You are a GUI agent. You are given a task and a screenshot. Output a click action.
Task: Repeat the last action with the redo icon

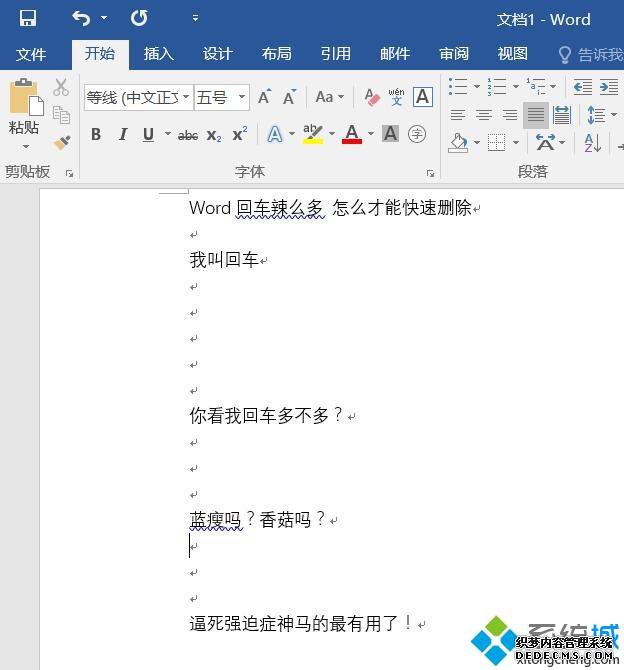[x=139, y=18]
